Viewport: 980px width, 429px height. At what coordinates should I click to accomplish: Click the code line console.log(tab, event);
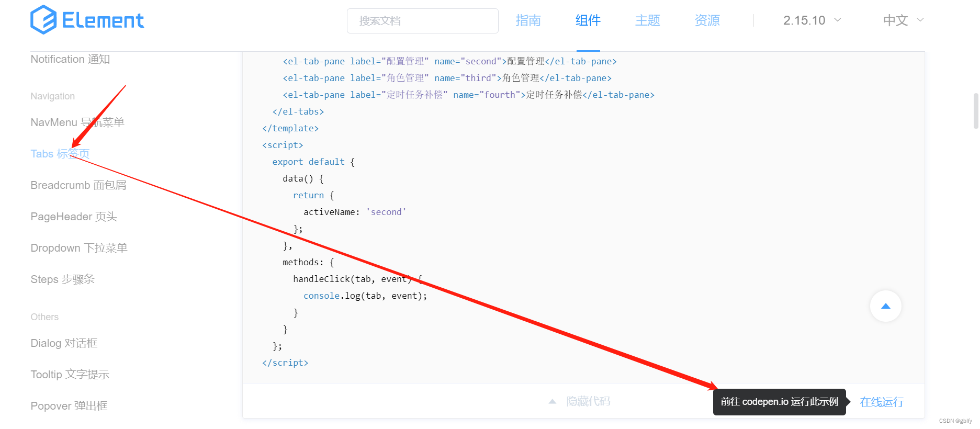pos(365,296)
